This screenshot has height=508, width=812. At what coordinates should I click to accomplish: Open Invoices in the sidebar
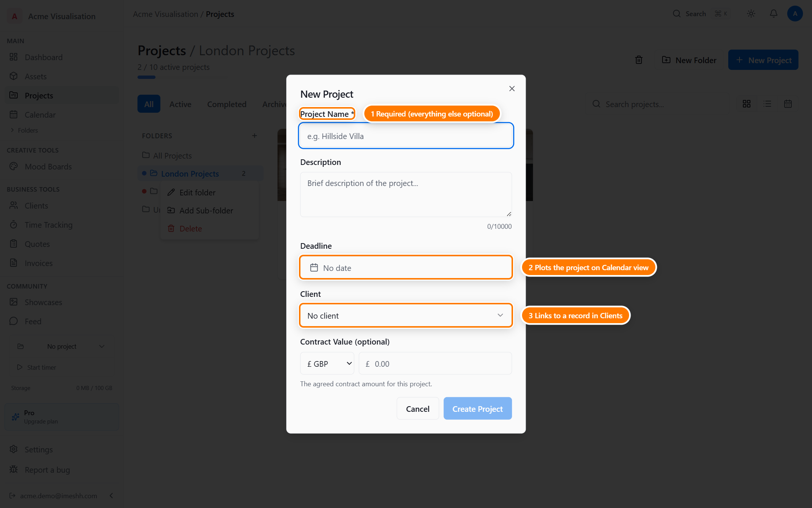point(38,263)
